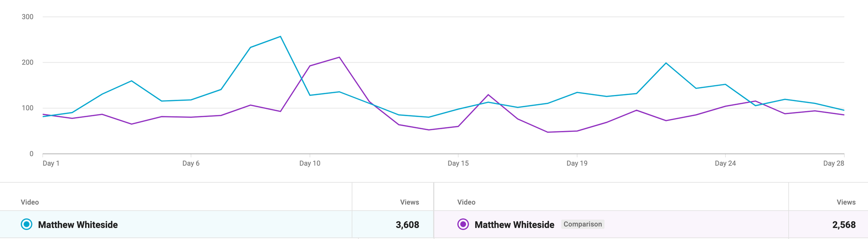Click the Day 19 axis label
Screen dimensions: 868x239
(x=577, y=163)
